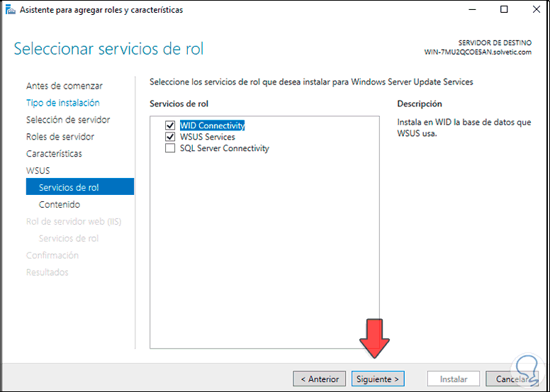
Task: Enable the SQL Server Connectivity checkbox
Action: point(169,148)
